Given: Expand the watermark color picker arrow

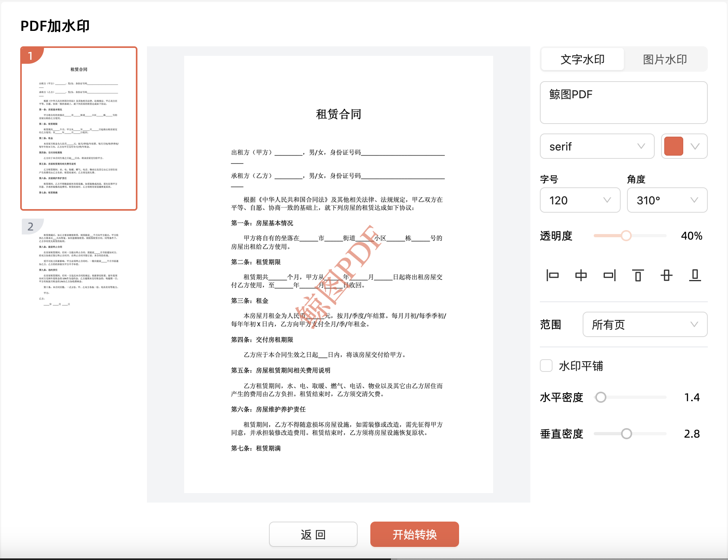Looking at the screenshot, I should click(x=695, y=146).
